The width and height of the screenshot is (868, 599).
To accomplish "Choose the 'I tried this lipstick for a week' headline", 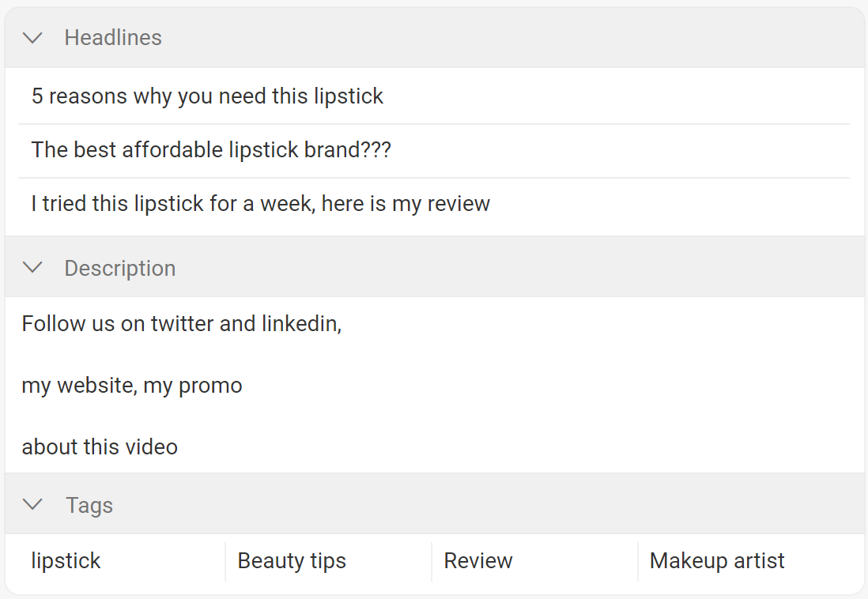I will (x=261, y=204).
